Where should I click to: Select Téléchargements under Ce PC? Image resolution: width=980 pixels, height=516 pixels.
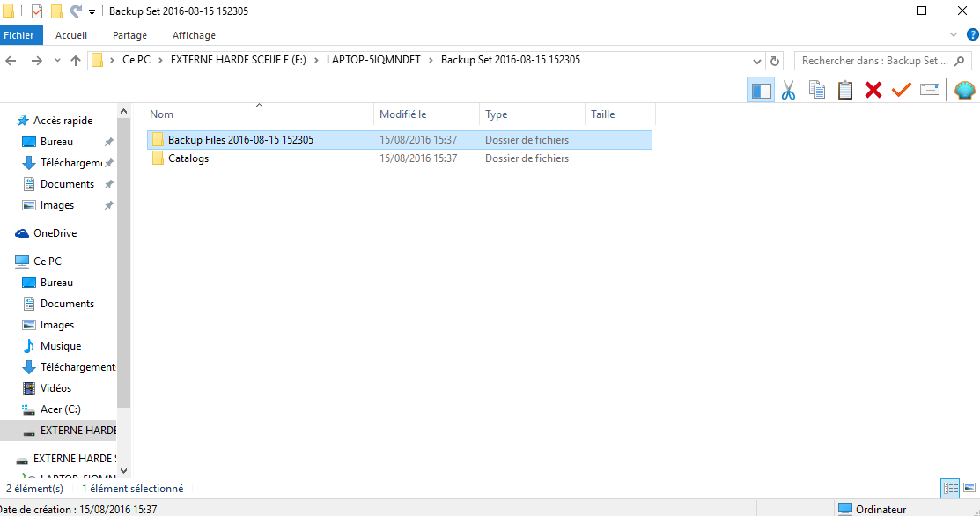pyautogui.click(x=77, y=367)
